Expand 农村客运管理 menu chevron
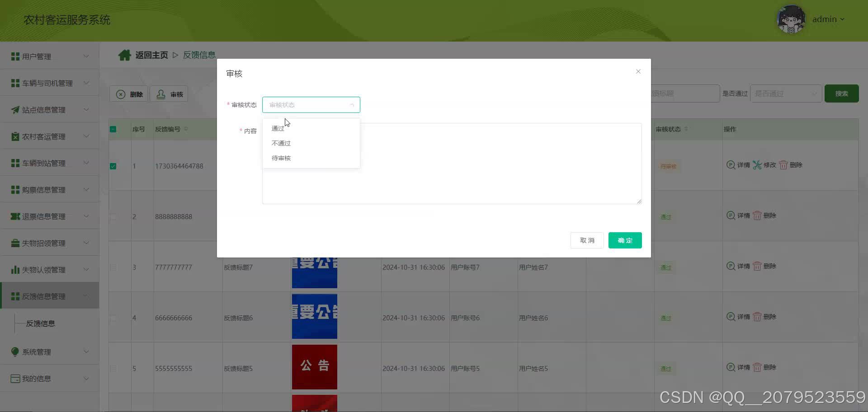The image size is (868, 412). click(x=86, y=136)
